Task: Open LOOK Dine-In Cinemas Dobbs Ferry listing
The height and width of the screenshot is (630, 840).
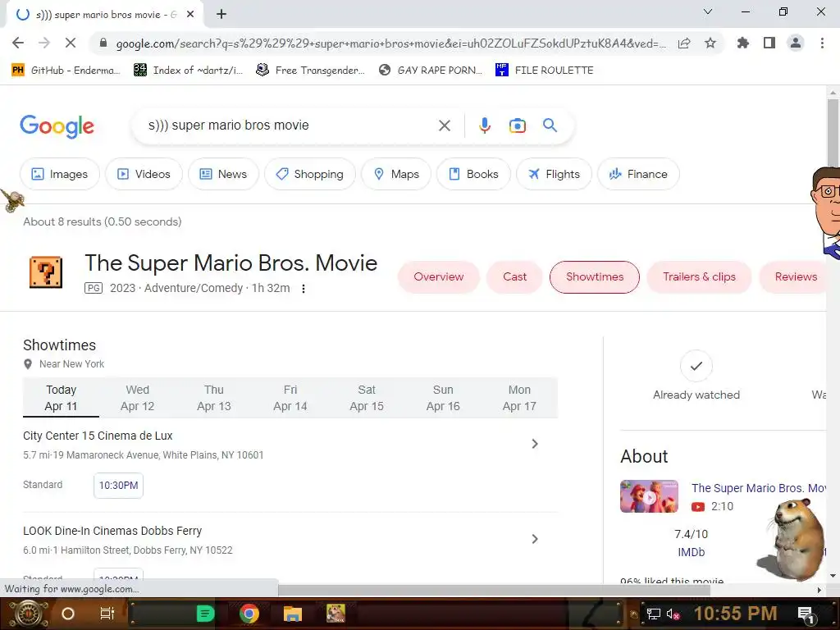Action: pyautogui.click(x=112, y=531)
